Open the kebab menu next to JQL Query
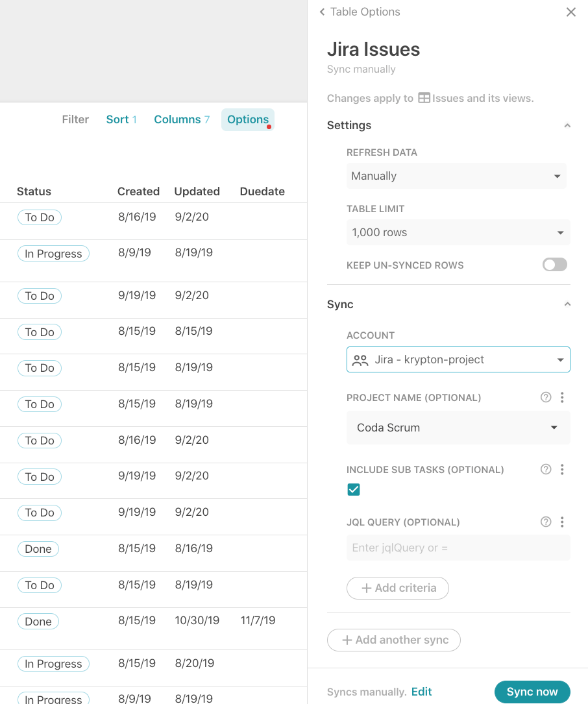 [x=562, y=522]
